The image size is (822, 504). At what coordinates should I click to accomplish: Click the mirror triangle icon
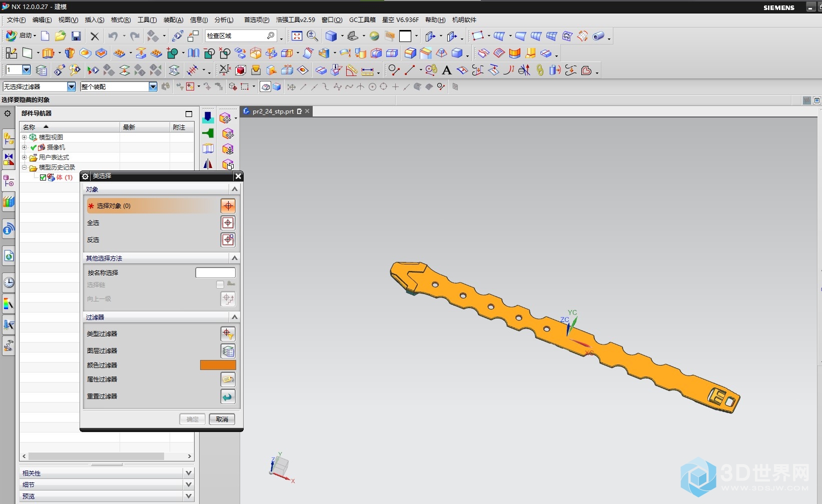pyautogui.click(x=208, y=164)
